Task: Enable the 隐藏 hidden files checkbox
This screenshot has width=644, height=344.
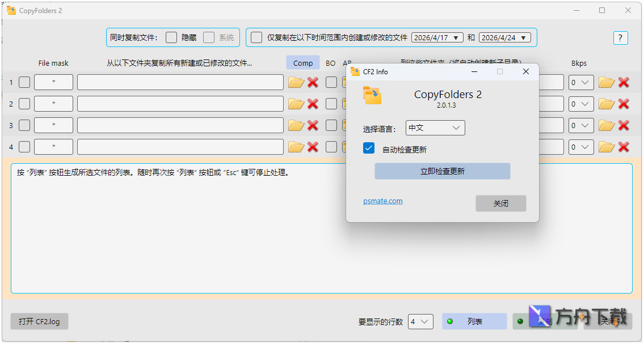Action: coord(171,37)
